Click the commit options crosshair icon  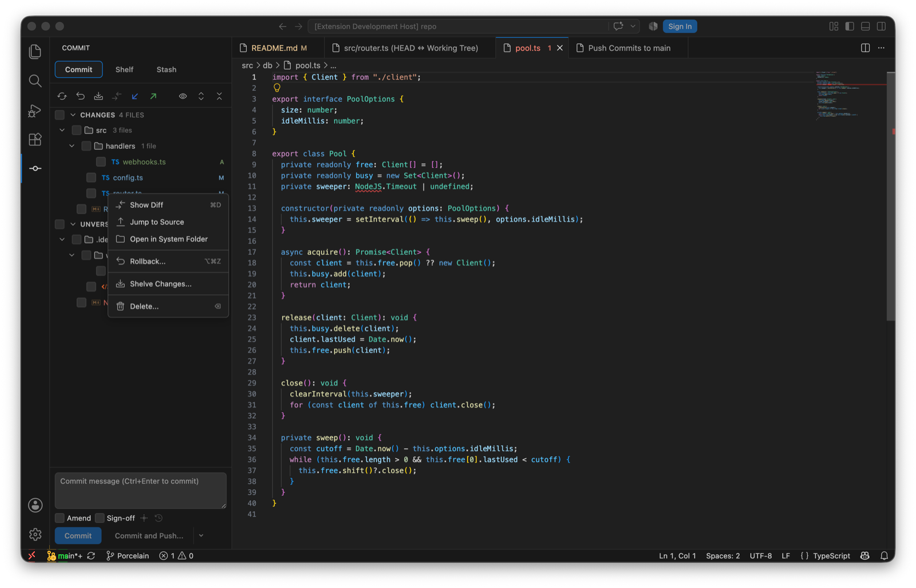(144, 518)
